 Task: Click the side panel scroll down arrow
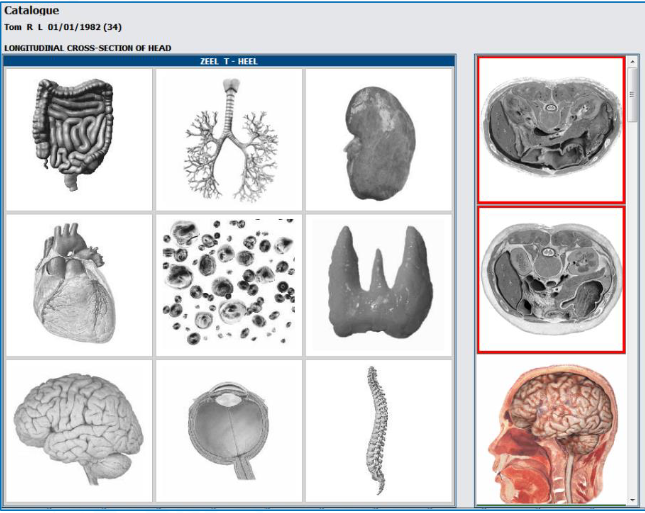[633, 500]
